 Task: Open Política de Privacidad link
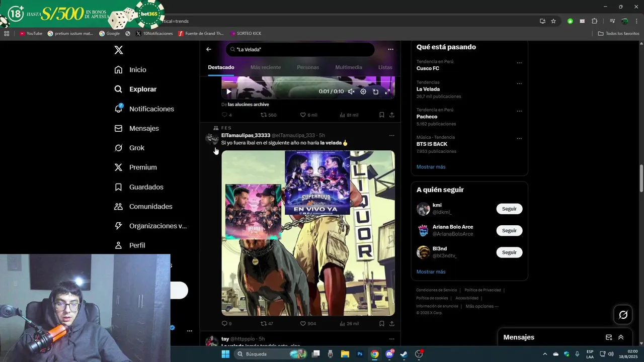pyautogui.click(x=482, y=290)
